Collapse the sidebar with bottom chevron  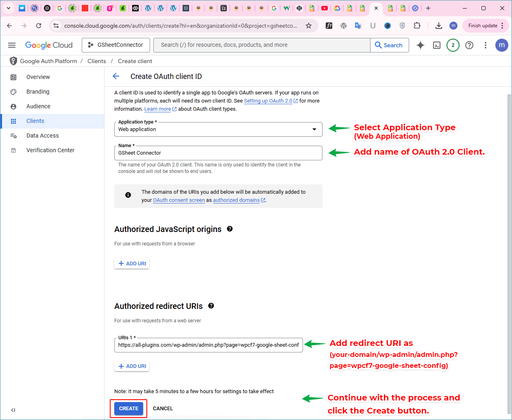click(x=13, y=410)
